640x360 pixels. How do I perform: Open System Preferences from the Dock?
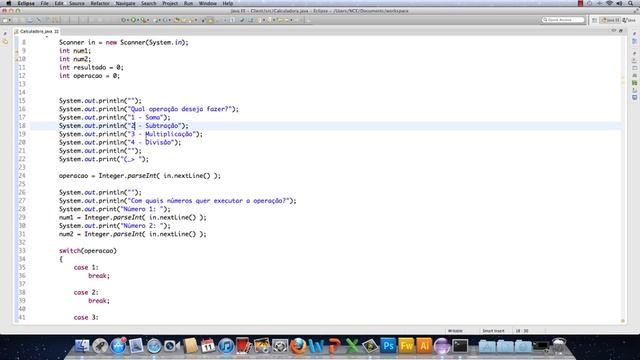pos(280,346)
